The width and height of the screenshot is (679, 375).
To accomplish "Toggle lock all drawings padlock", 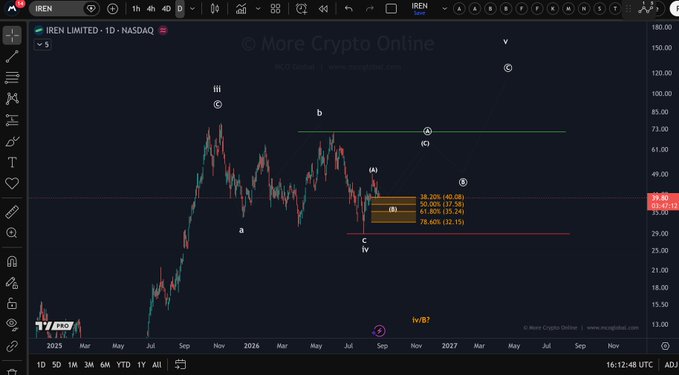I will [x=12, y=304].
